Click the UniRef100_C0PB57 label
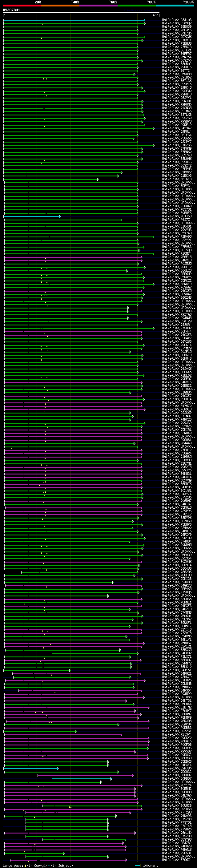Viewport: 197px width, 868px height. tap(177, 779)
